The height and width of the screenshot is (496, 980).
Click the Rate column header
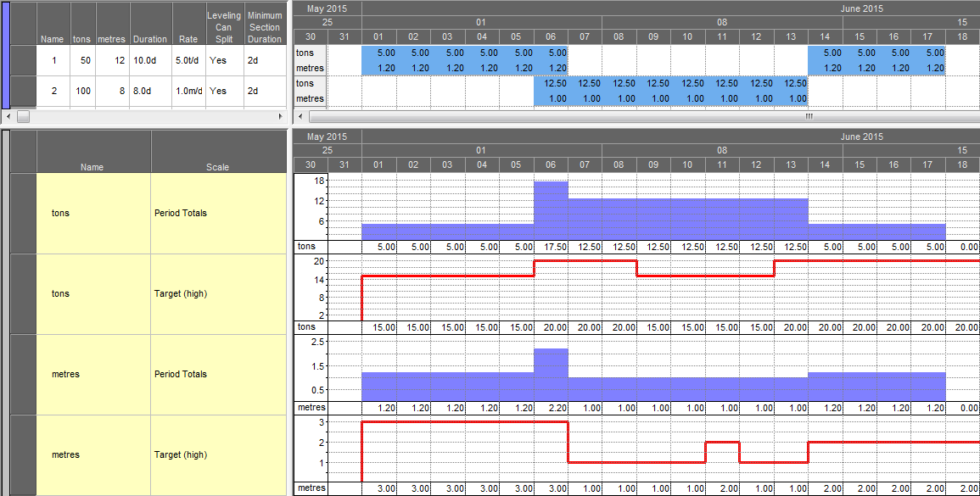coord(188,39)
